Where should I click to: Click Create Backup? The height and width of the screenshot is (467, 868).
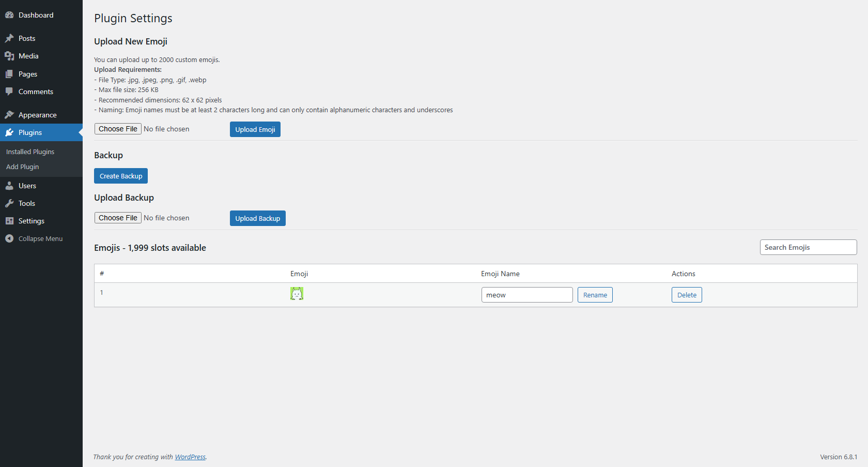click(x=120, y=175)
